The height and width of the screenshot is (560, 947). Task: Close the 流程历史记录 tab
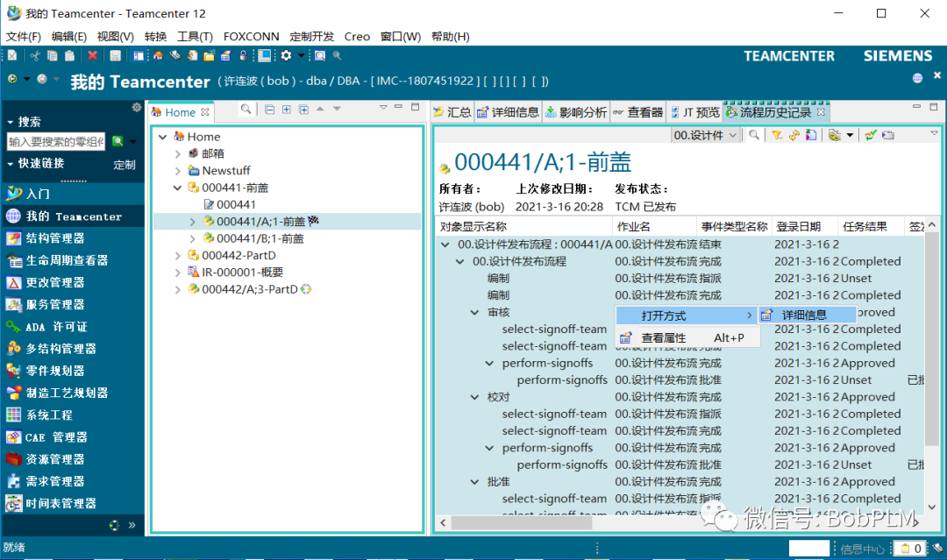point(821,112)
